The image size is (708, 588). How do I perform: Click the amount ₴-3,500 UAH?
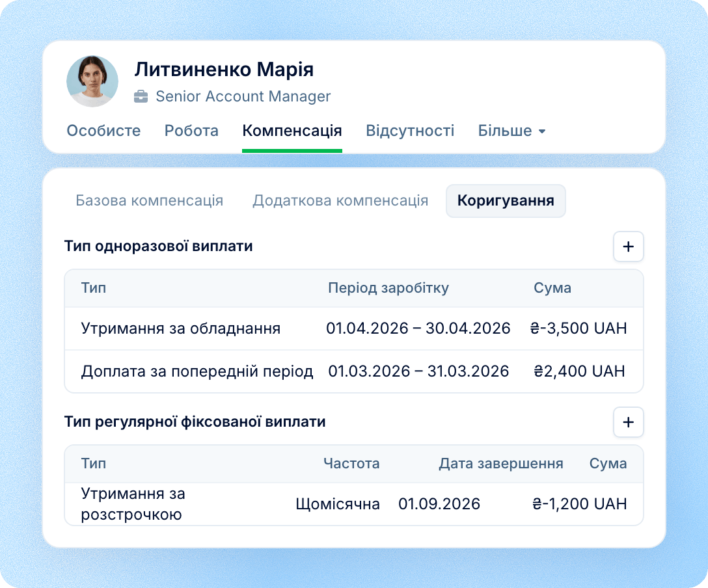click(579, 328)
